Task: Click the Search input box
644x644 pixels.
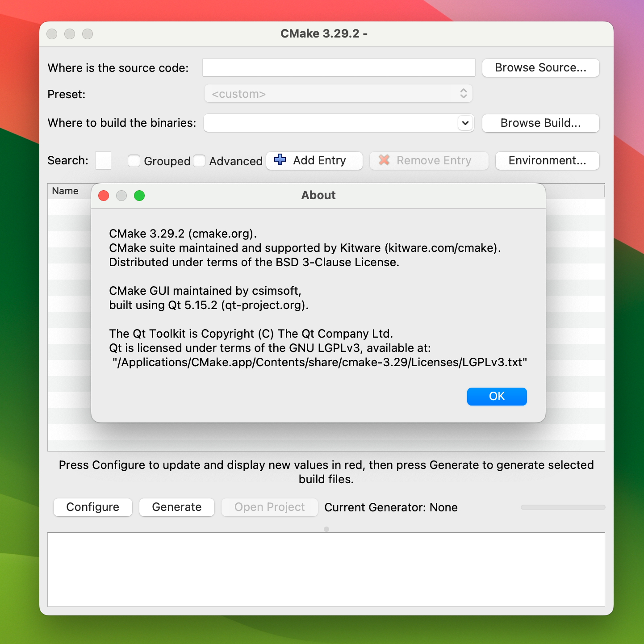Action: (x=103, y=160)
